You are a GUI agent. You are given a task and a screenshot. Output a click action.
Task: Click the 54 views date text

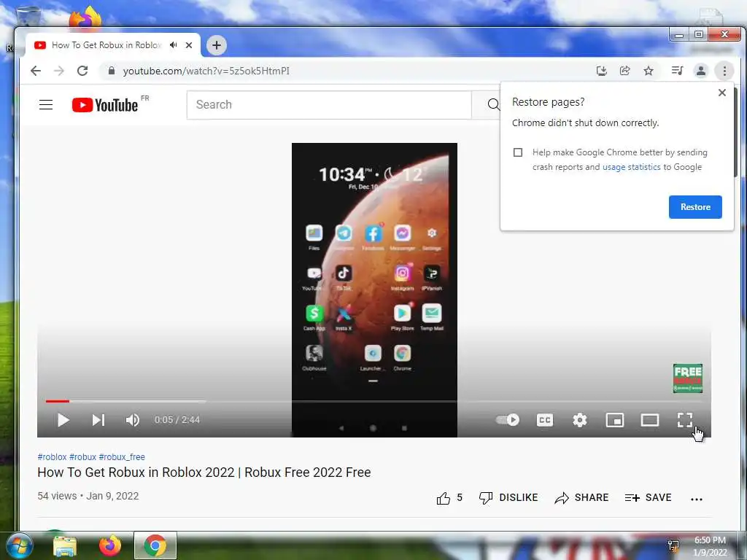tap(88, 496)
